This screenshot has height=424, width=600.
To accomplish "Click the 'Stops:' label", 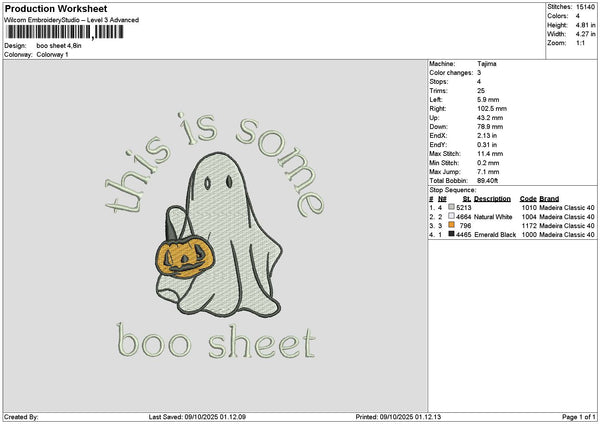I will point(439,82).
